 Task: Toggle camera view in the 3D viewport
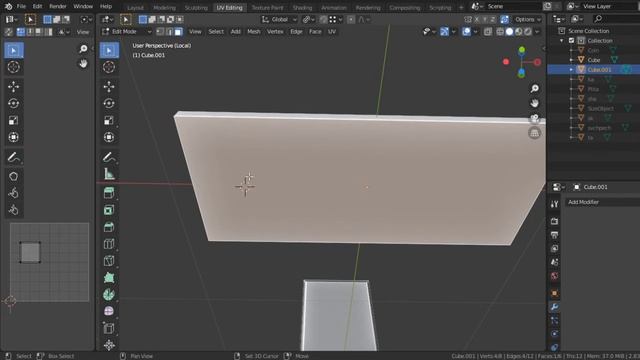click(x=535, y=118)
